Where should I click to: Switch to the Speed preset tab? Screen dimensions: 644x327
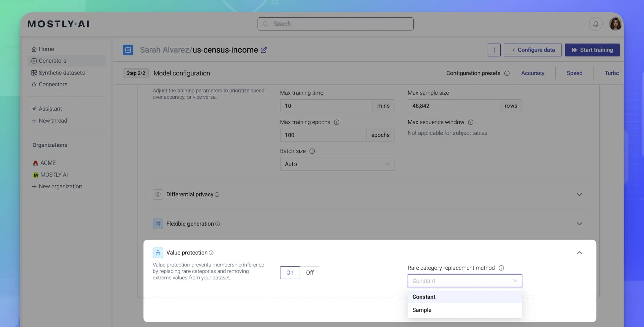(x=574, y=73)
